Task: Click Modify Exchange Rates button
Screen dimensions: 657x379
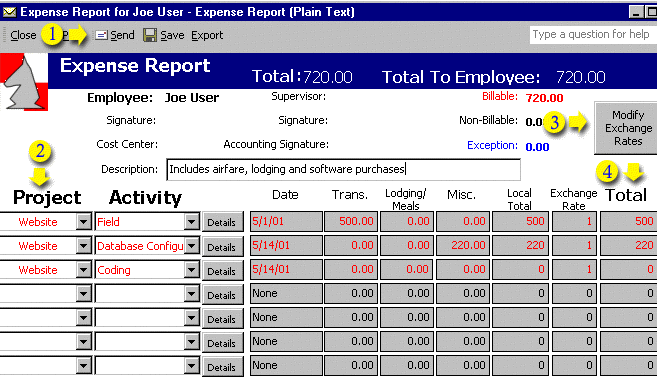Action: pyautogui.click(x=626, y=128)
